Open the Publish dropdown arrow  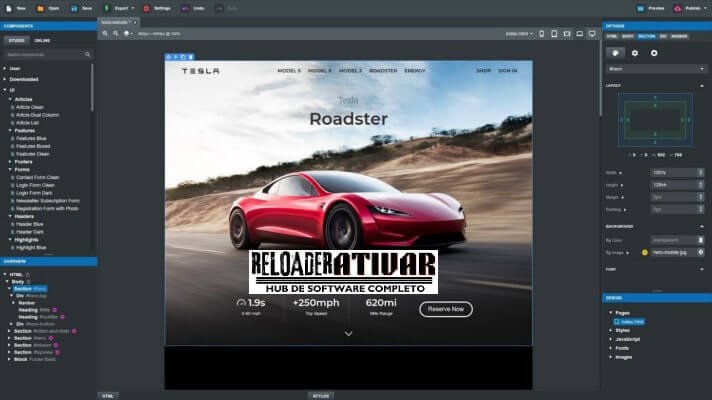click(x=705, y=8)
